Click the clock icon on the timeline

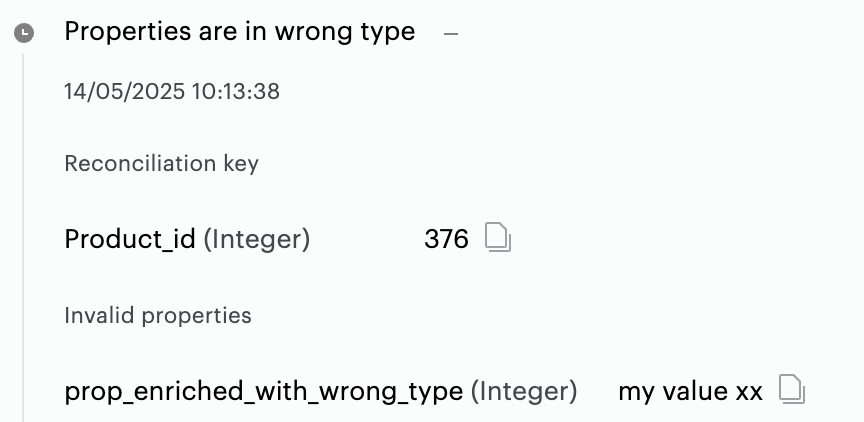point(24,33)
